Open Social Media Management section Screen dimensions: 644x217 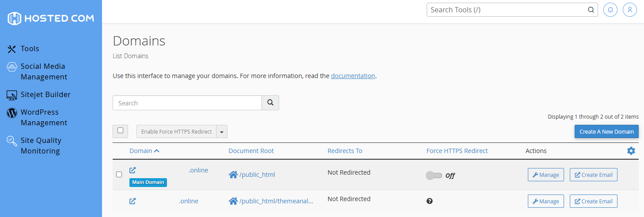[x=44, y=72]
